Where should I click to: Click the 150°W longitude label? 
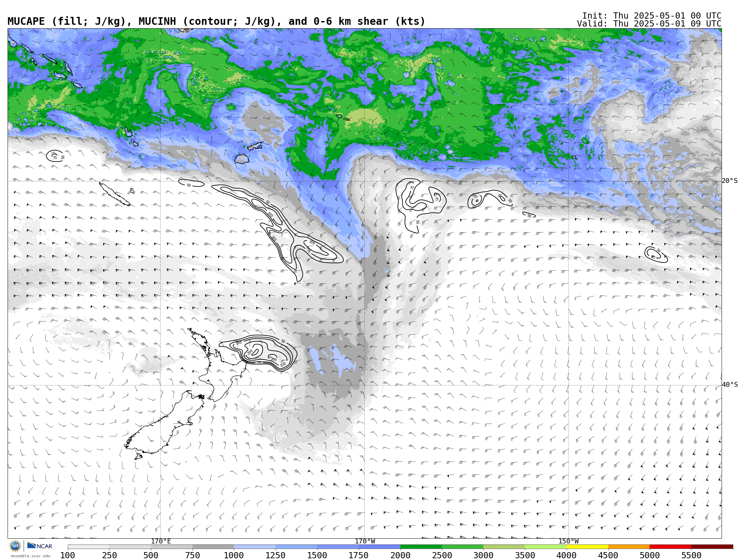click(x=569, y=541)
